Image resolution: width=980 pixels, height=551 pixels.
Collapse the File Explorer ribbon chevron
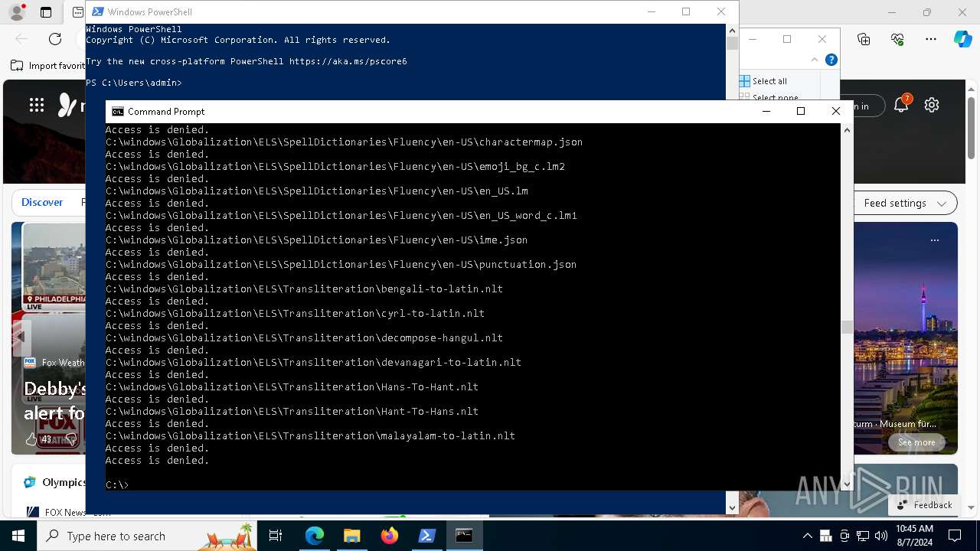coord(815,60)
